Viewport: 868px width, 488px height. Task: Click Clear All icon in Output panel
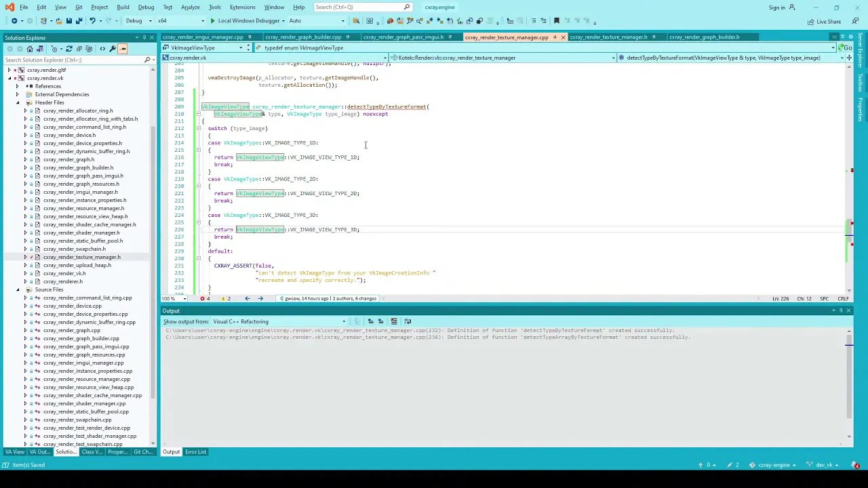pyautogui.click(x=394, y=321)
